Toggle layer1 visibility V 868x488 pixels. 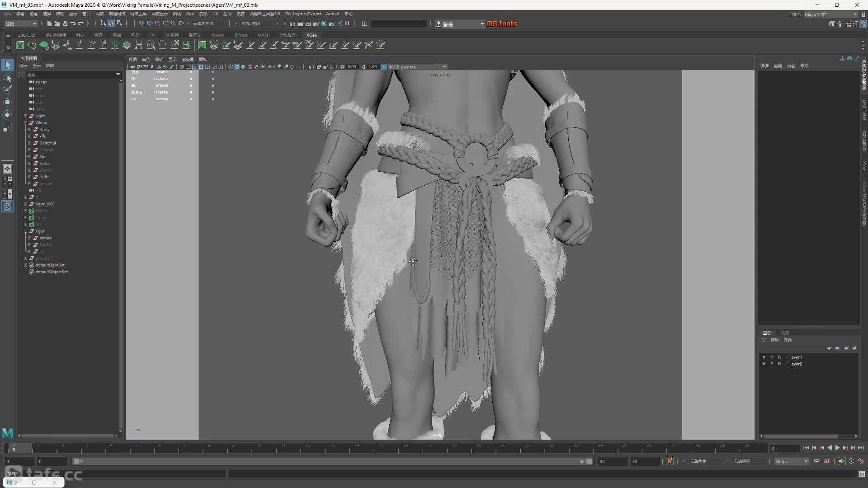(764, 357)
